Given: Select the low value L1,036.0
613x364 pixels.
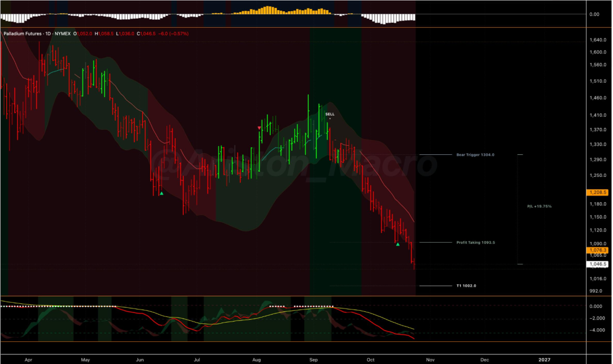Looking at the screenshot, I should pos(125,33).
